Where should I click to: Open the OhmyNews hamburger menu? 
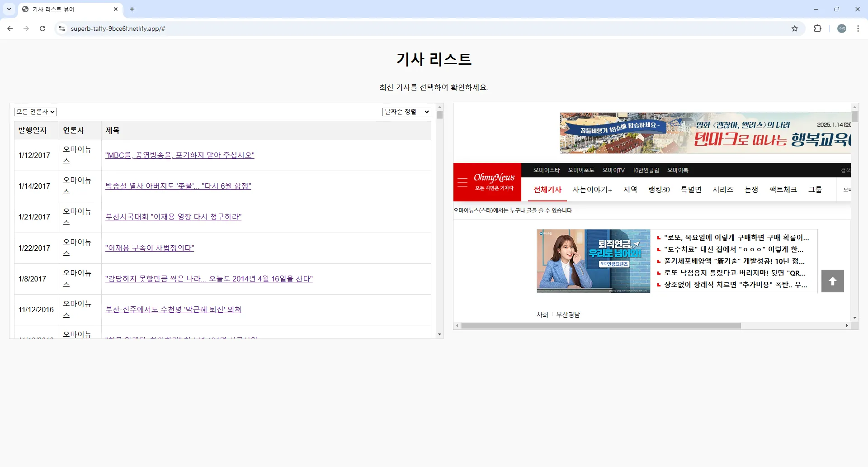coord(462,182)
